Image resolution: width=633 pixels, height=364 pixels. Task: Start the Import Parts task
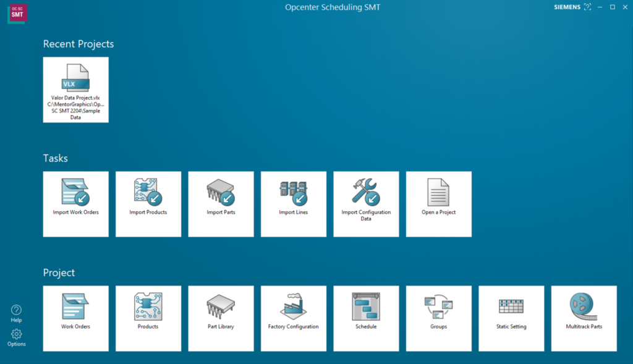pos(221,204)
